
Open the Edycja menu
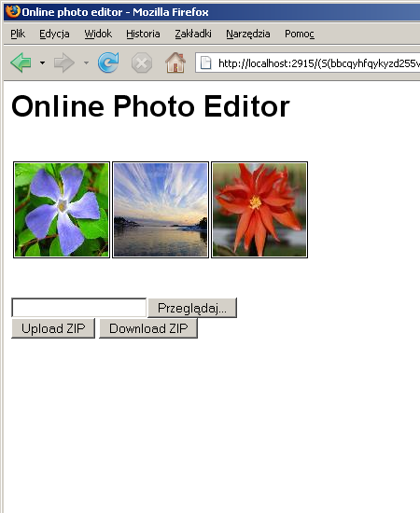coord(54,34)
